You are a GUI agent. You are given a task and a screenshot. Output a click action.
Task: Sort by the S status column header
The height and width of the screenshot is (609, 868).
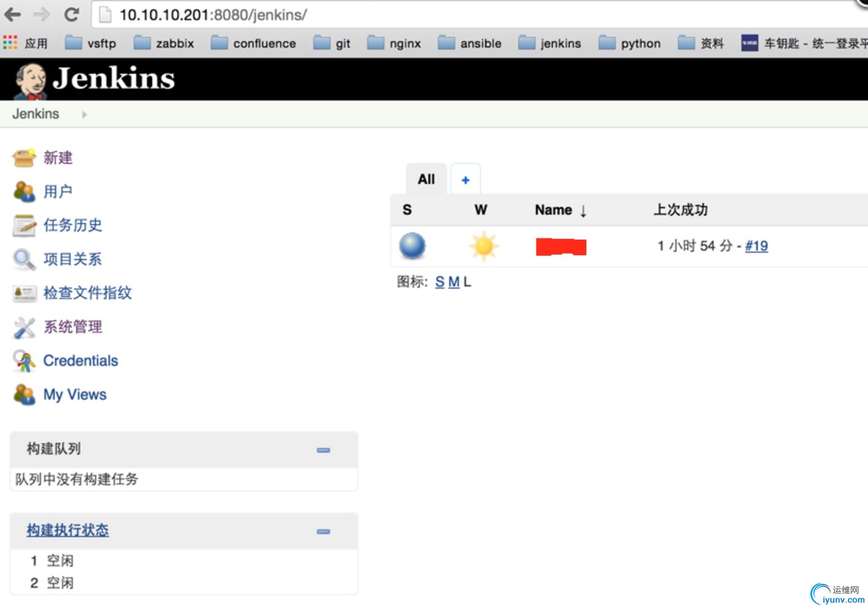(407, 210)
